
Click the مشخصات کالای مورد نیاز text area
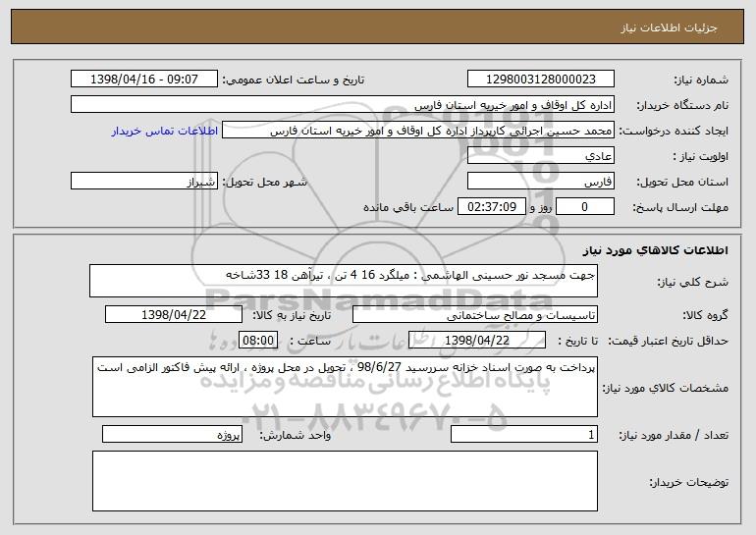click(345, 387)
